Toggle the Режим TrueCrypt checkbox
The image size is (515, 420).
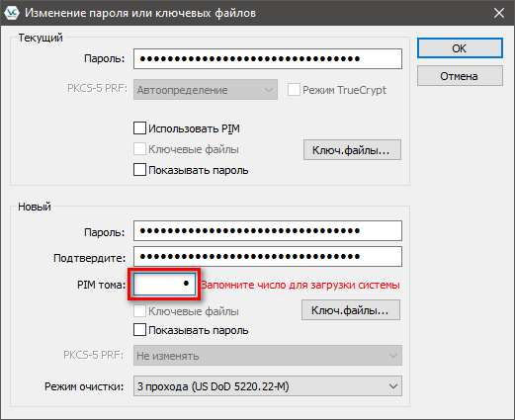tap(294, 90)
